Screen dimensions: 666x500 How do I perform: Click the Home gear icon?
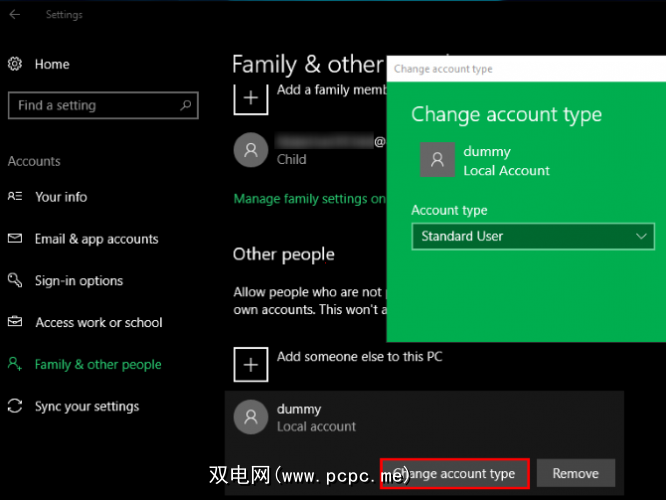(15, 64)
